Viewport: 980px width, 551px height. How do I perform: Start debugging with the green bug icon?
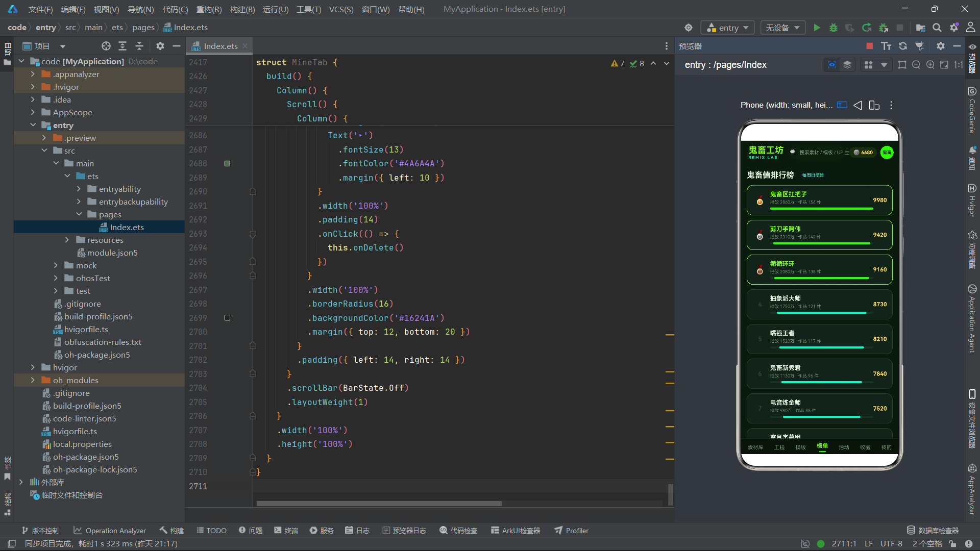pos(834,28)
